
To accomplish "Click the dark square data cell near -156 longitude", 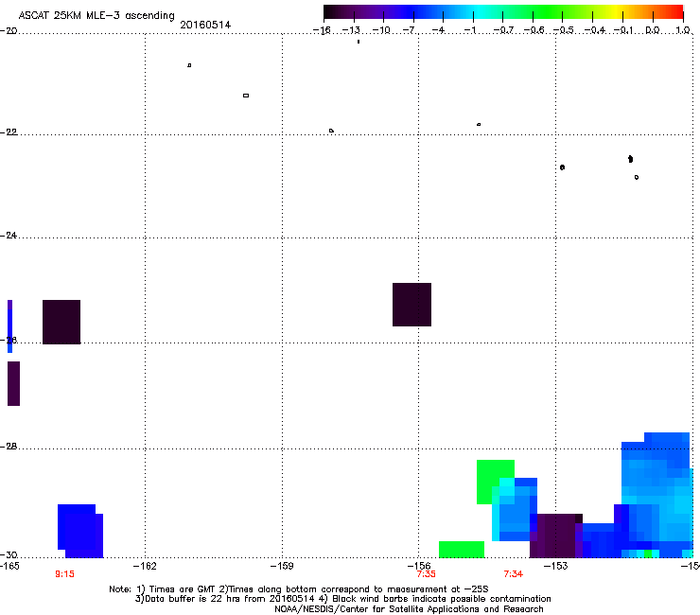I will [411, 305].
